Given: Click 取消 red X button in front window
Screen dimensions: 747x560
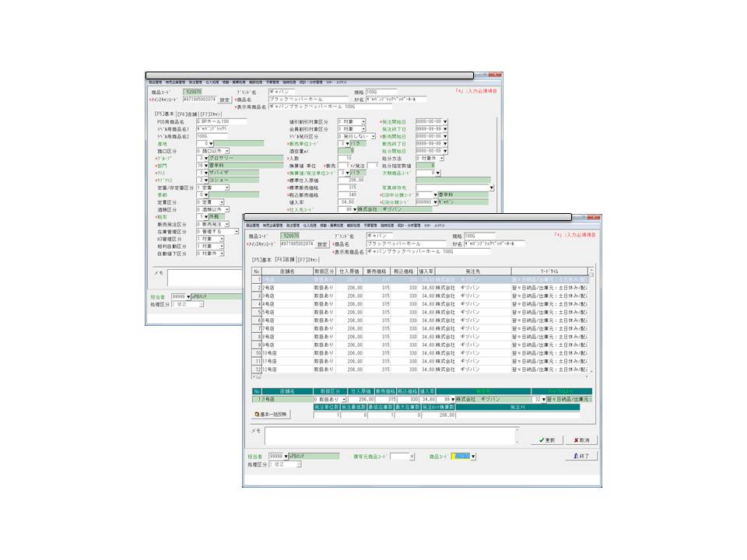Looking at the screenshot, I should [x=581, y=440].
